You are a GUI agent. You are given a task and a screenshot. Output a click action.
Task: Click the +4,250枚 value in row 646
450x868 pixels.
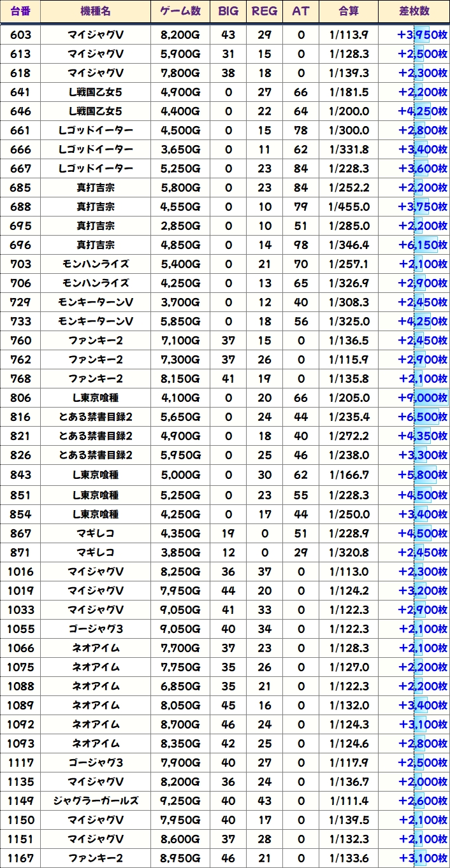coord(422,111)
